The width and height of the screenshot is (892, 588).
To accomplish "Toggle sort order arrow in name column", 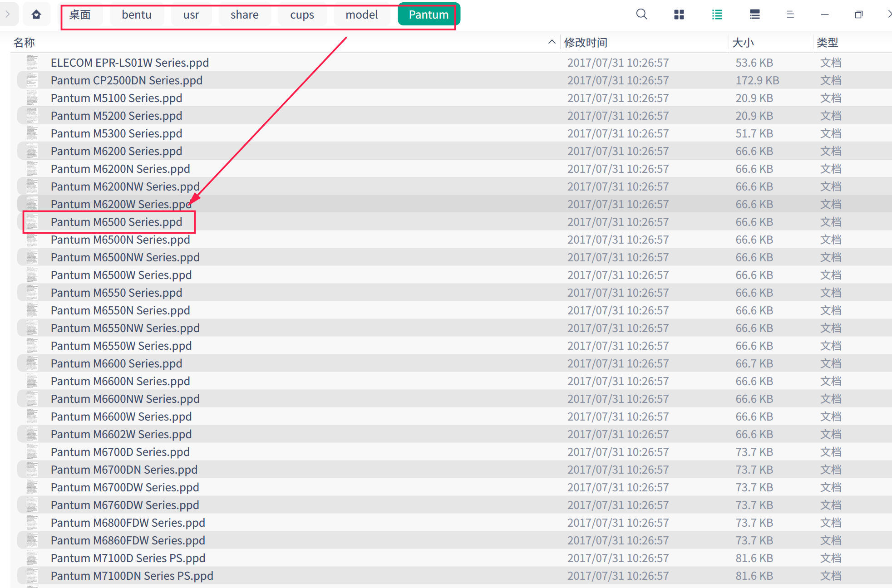I will [x=552, y=42].
